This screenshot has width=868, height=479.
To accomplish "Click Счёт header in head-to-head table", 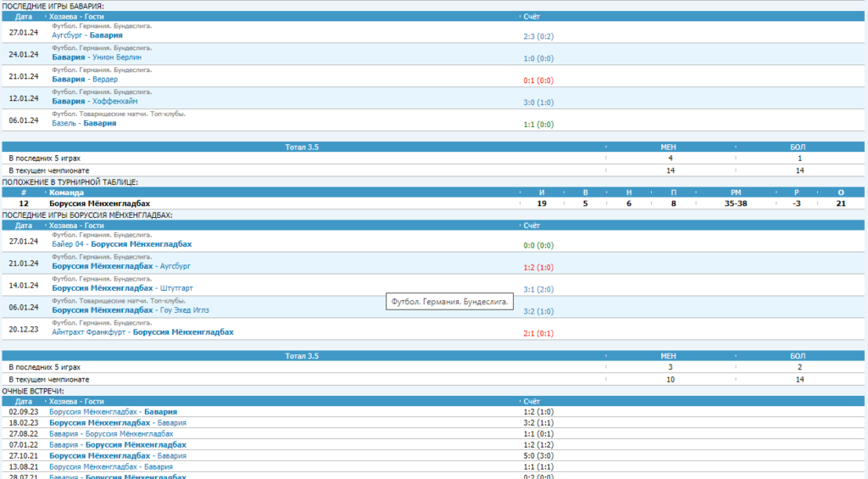I will tap(531, 402).
